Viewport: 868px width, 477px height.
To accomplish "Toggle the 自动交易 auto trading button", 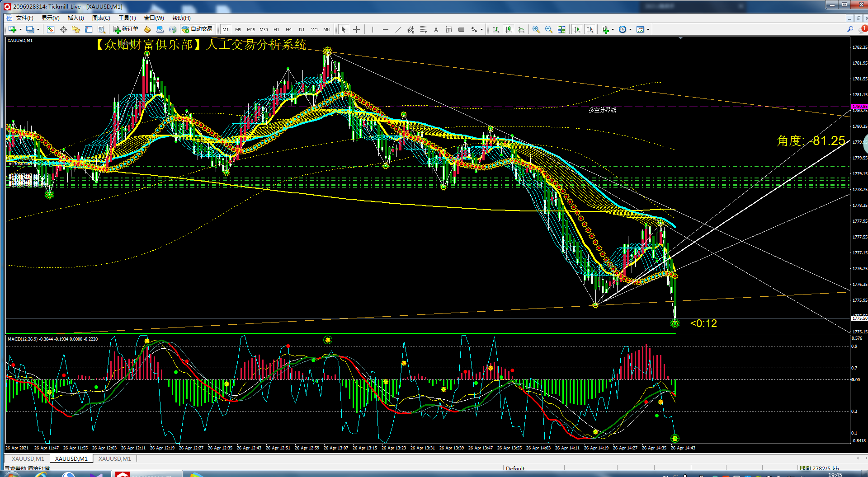I will pyautogui.click(x=197, y=29).
